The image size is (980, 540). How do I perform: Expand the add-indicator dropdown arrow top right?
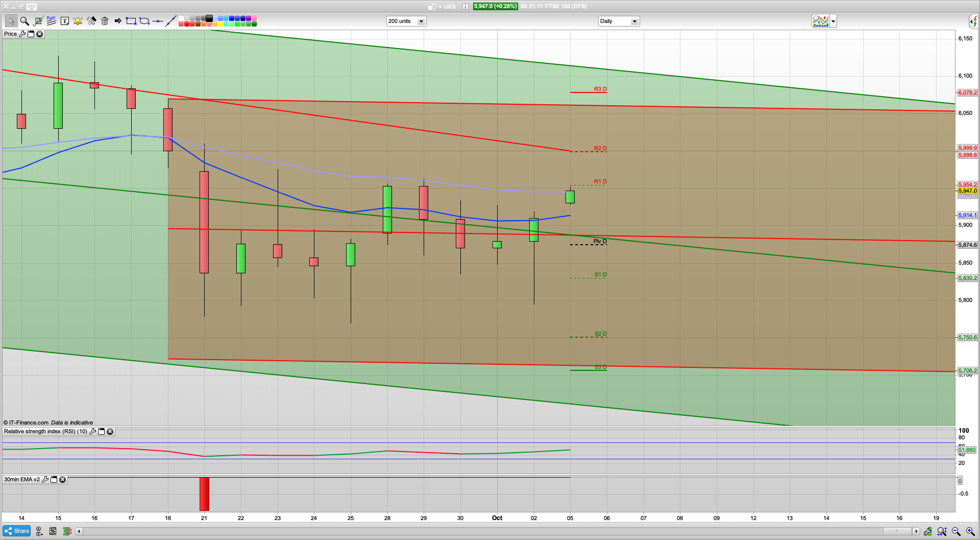(832, 21)
